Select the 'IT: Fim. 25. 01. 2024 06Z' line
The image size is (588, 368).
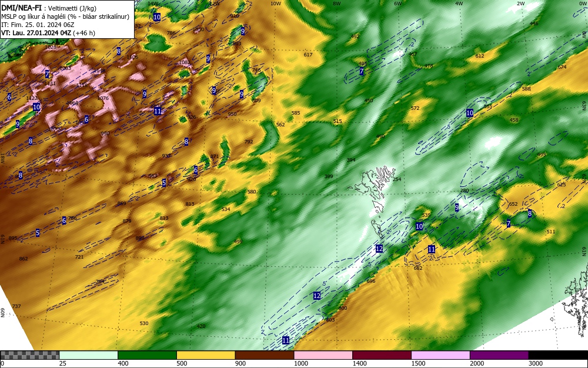click(38, 25)
